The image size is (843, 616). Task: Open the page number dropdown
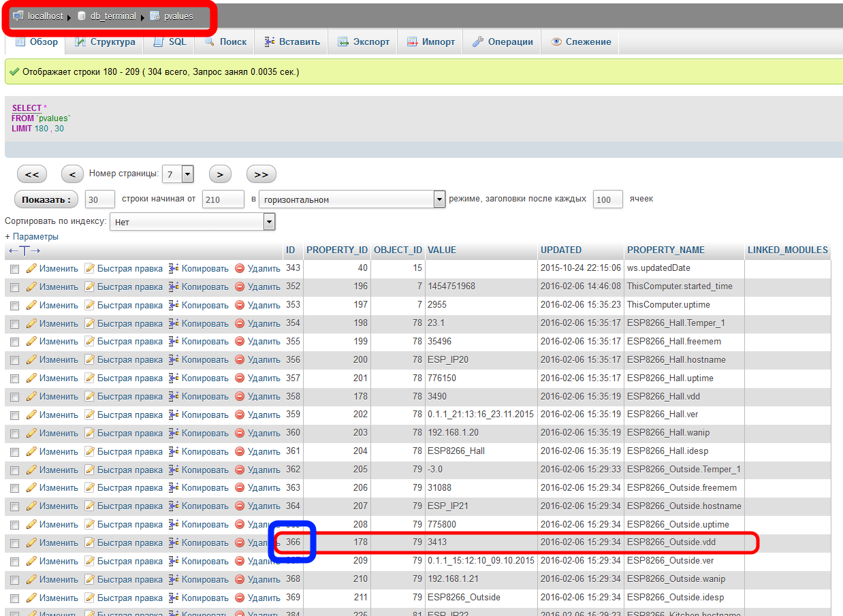(178, 174)
